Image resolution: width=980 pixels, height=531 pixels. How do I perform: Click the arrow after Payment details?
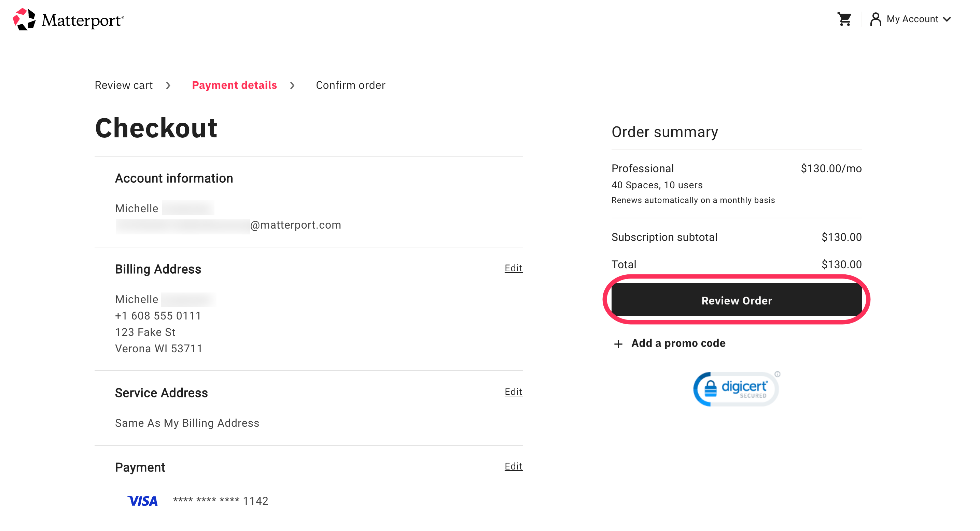[292, 85]
